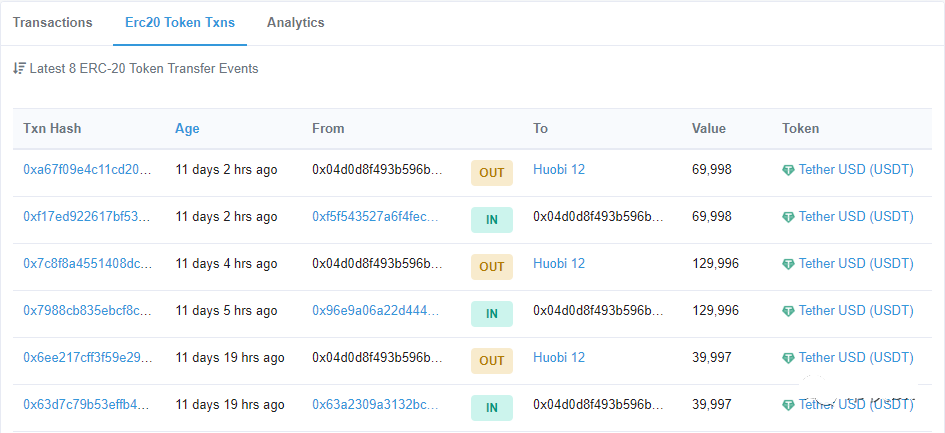Open the Analytics tab

[295, 22]
